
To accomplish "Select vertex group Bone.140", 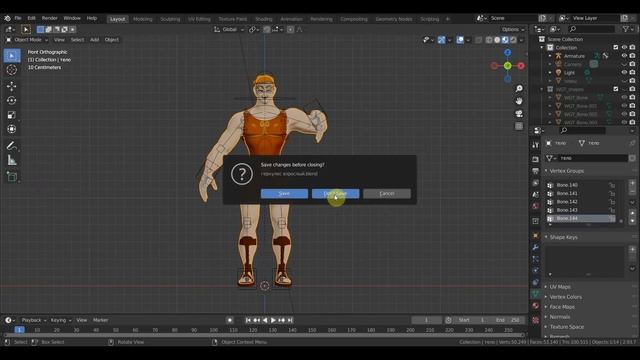I will click(581, 185).
